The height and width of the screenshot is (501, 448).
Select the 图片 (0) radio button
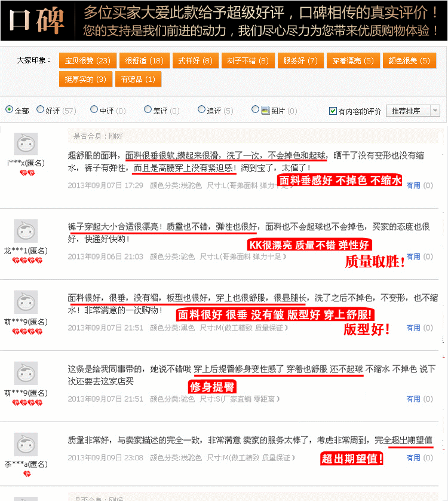[x=255, y=109]
